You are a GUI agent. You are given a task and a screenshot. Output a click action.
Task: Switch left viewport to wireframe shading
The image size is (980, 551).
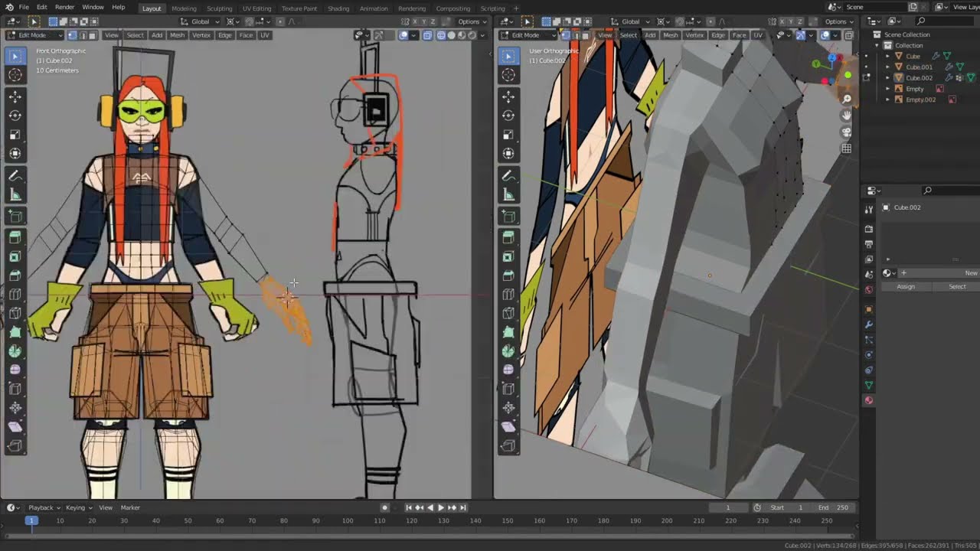tap(441, 35)
